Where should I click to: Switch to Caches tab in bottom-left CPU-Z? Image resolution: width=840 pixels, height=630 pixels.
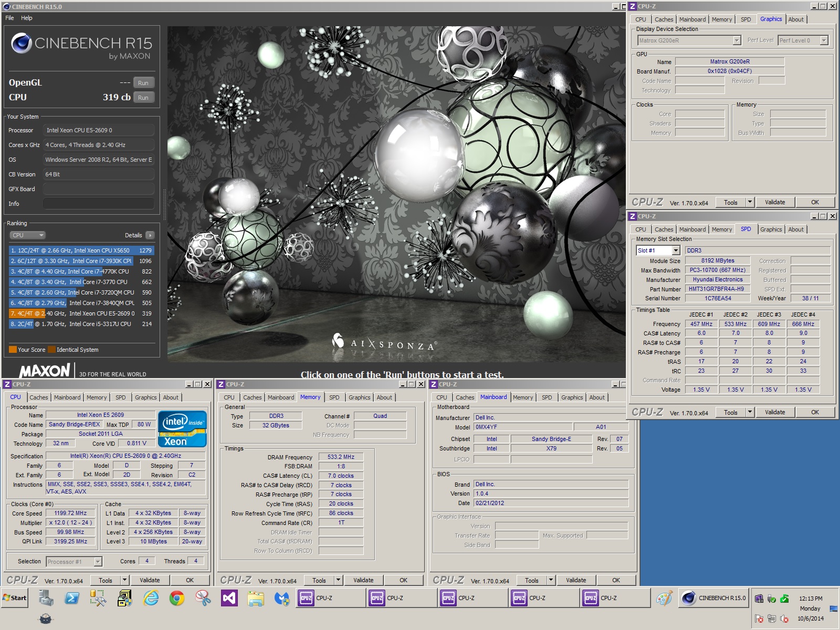[x=39, y=397]
